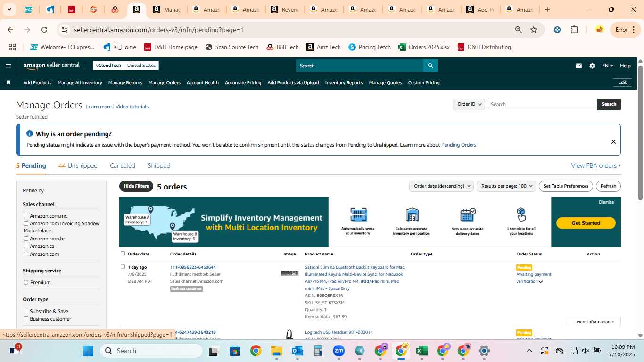Open the D&H Home page bookmark
This screenshot has height=362, width=644.
point(171,47)
